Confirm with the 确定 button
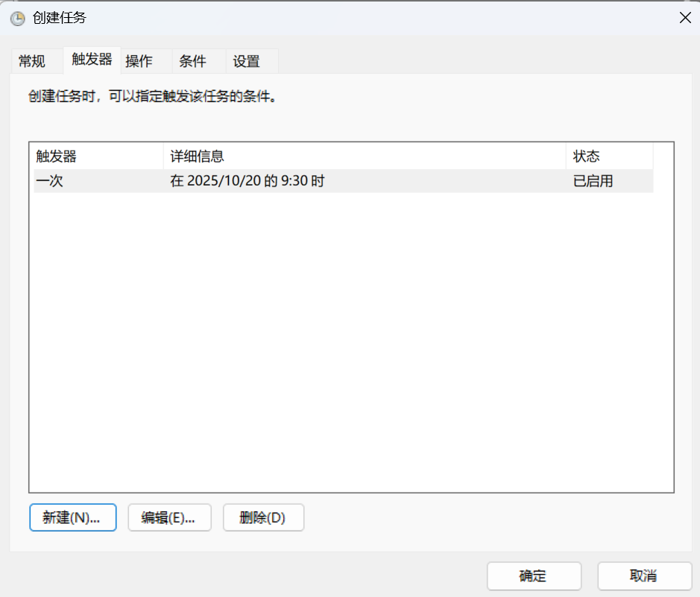The width and height of the screenshot is (700, 597). tap(534, 576)
